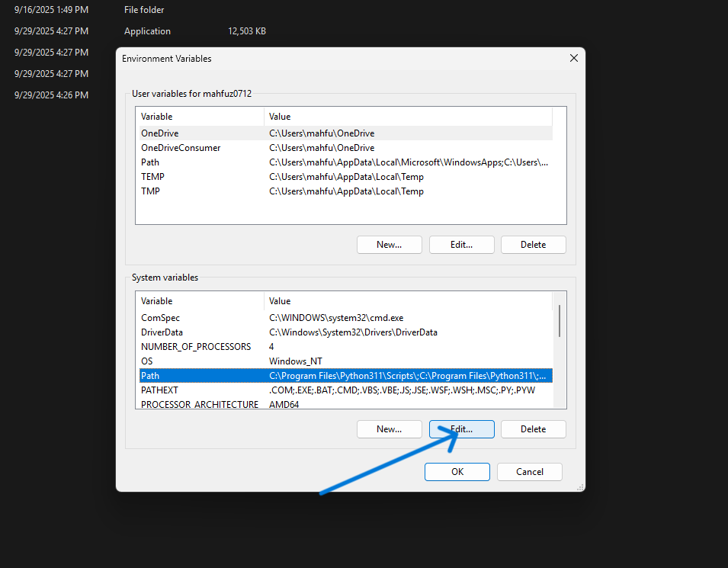The height and width of the screenshot is (568, 728).
Task: Confirm changes with the OK button
Action: [x=457, y=472]
